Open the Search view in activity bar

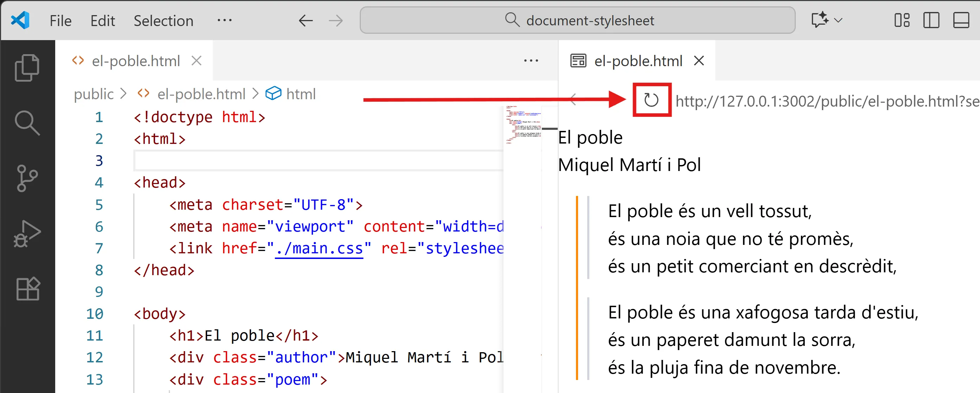coord(27,123)
